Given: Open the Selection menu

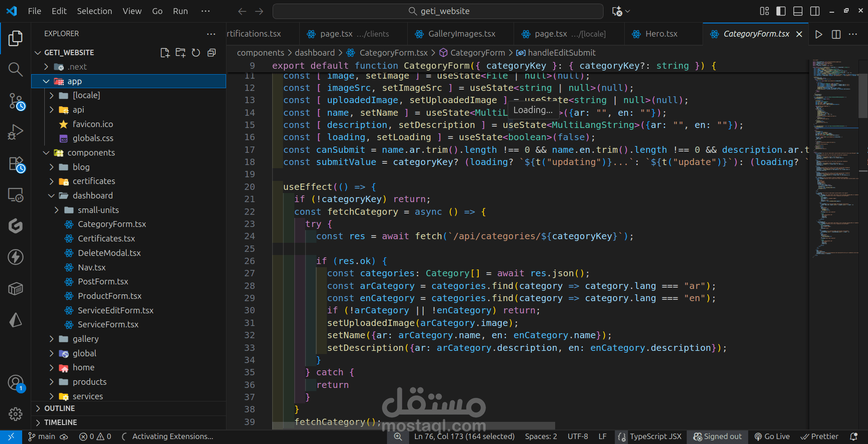Looking at the screenshot, I should click(x=94, y=11).
